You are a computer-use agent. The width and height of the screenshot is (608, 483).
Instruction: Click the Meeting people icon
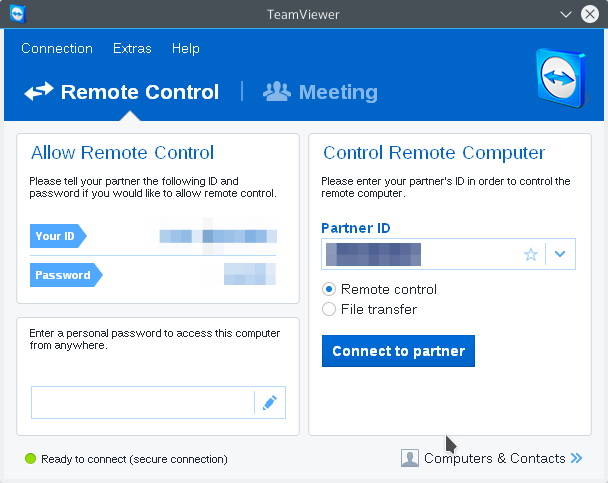[277, 91]
